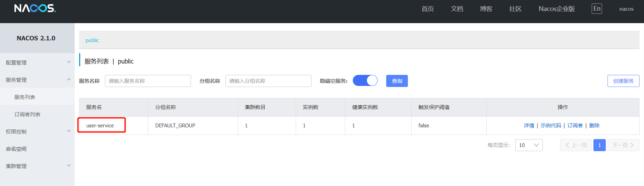Toggle the hide empty services switch
This screenshot has width=644, height=186.
click(365, 81)
